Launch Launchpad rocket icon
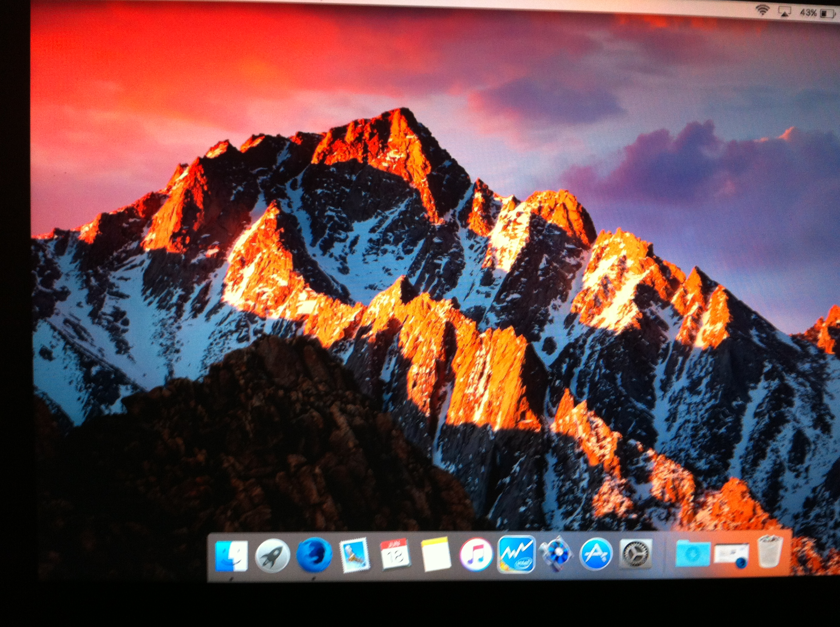The image size is (840, 627). tap(272, 556)
